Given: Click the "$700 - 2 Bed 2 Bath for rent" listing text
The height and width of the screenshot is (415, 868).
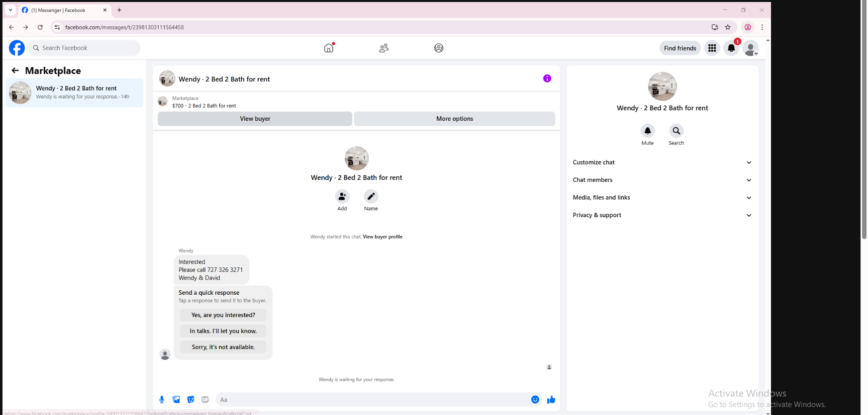Looking at the screenshot, I should click(204, 106).
